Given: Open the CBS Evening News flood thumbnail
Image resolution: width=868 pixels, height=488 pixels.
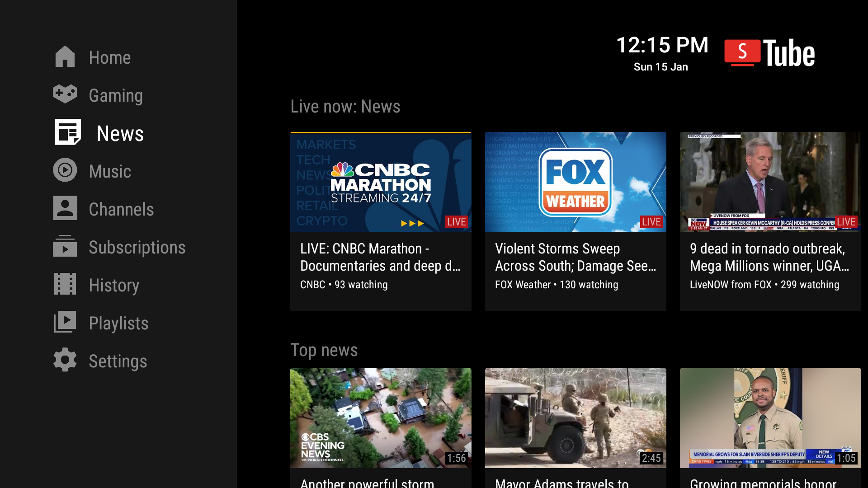Looking at the screenshot, I should [381, 418].
